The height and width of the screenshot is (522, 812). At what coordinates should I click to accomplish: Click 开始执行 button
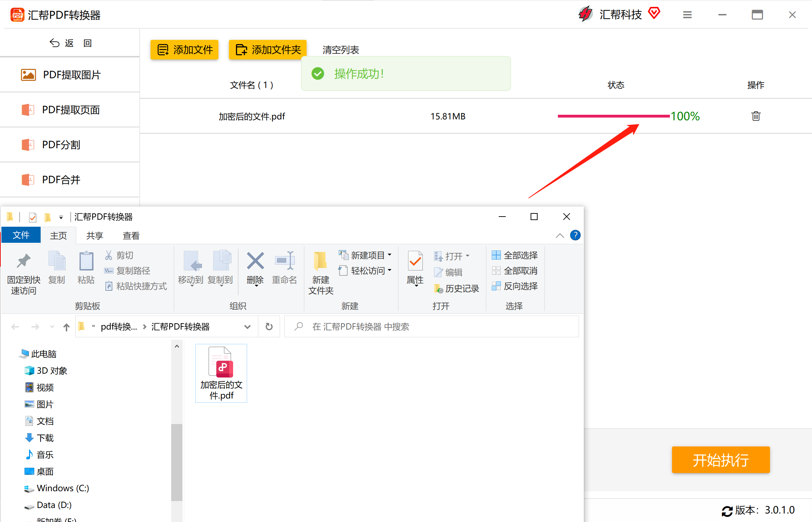coord(721,460)
